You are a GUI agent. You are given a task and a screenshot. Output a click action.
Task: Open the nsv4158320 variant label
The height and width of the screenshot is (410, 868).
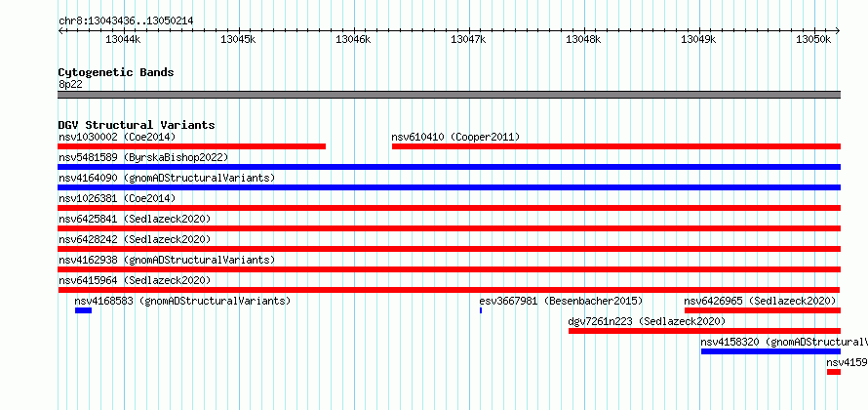click(784, 342)
